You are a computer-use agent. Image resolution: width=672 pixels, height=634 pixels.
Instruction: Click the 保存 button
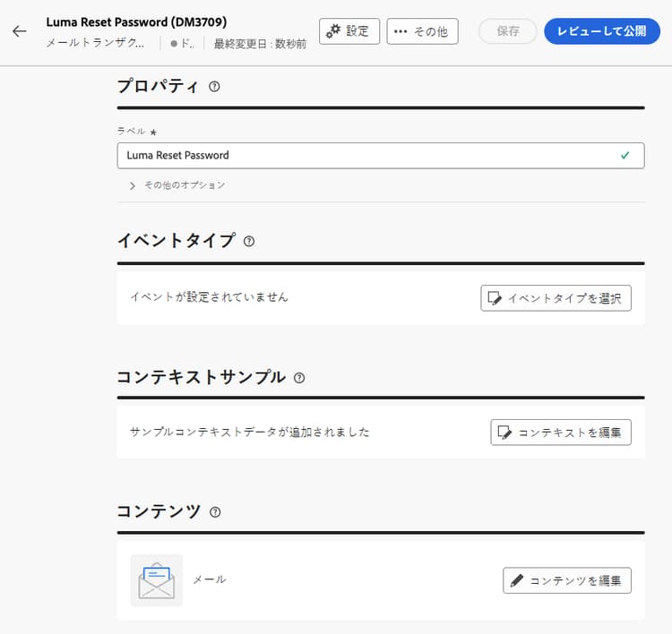[x=508, y=31]
